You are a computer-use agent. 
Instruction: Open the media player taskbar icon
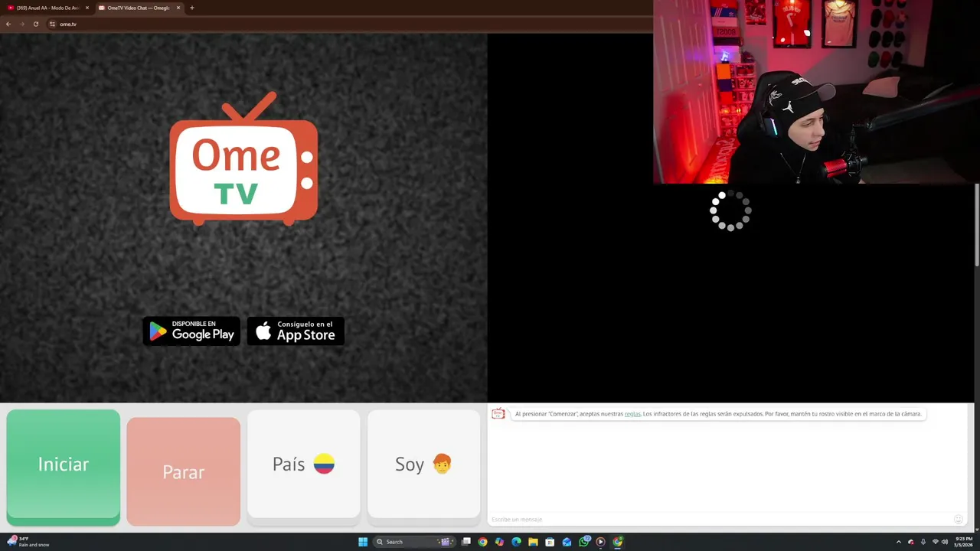tap(600, 542)
